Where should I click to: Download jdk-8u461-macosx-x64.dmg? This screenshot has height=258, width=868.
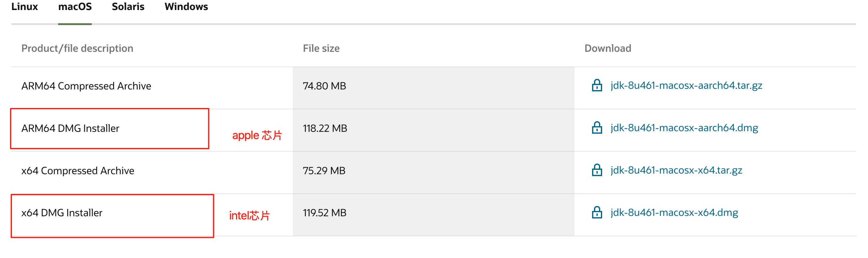pyautogui.click(x=674, y=212)
